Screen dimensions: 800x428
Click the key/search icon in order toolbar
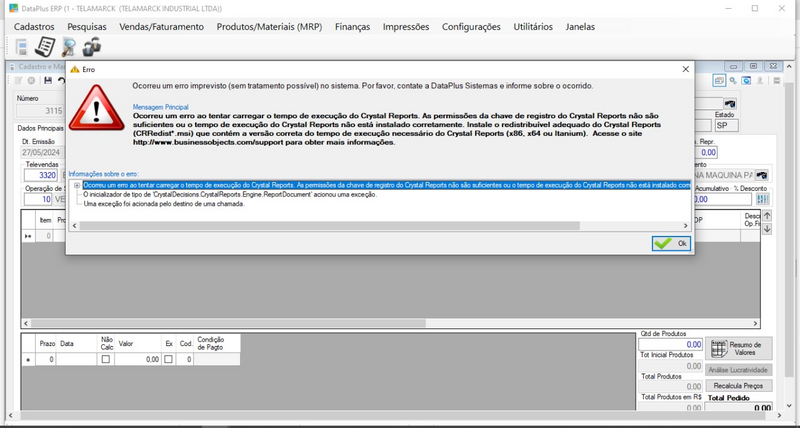point(733,81)
